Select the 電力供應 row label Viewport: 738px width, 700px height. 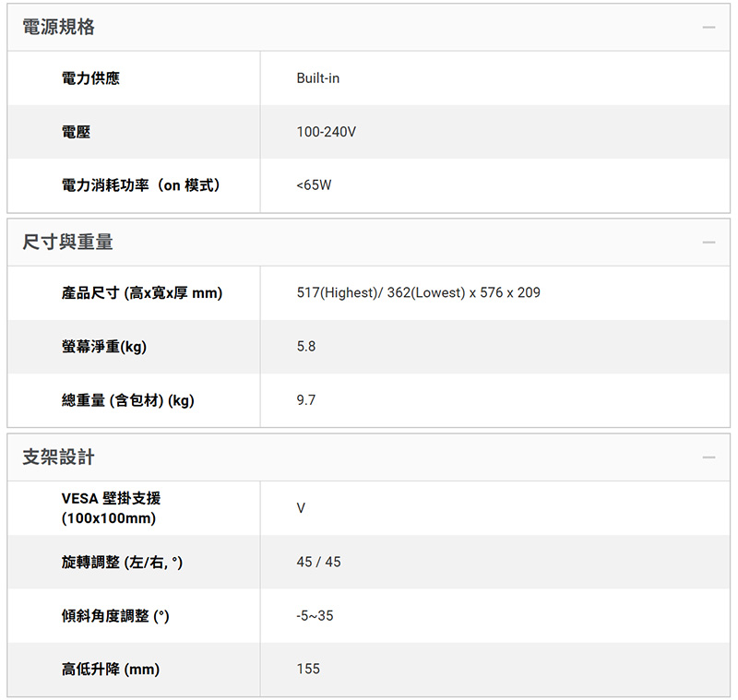pyautogui.click(x=90, y=78)
